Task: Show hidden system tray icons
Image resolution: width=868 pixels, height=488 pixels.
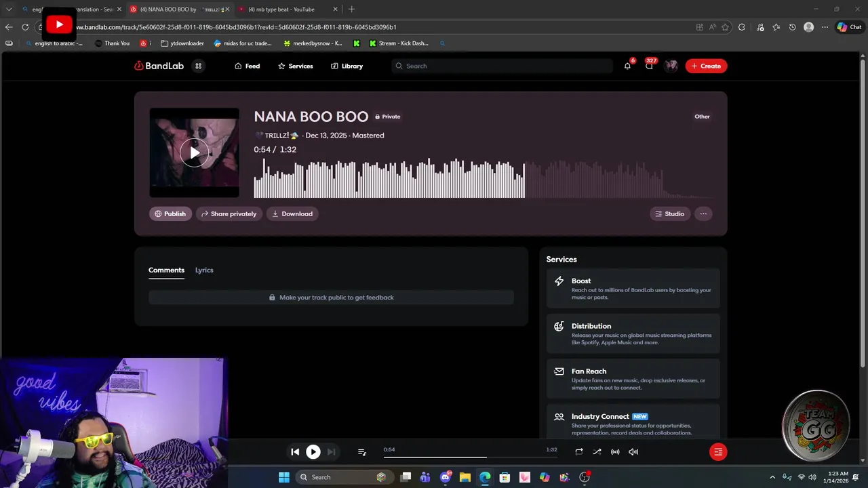Action: pyautogui.click(x=772, y=477)
